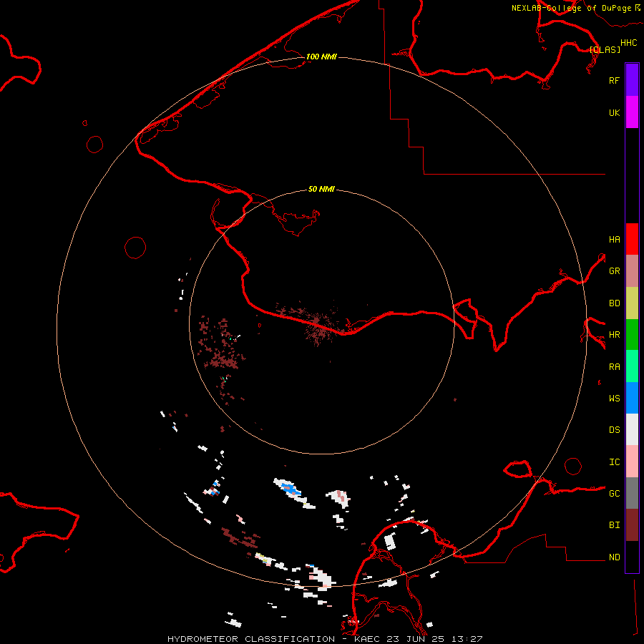This screenshot has height=644, width=644.
Task: Click the [CLAS] units label
Action: (605, 49)
